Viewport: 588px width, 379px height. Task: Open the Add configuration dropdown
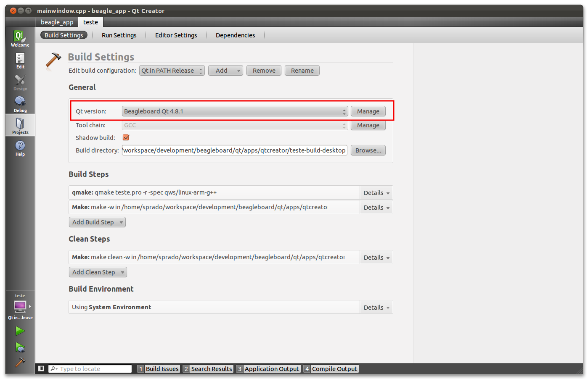(x=226, y=71)
